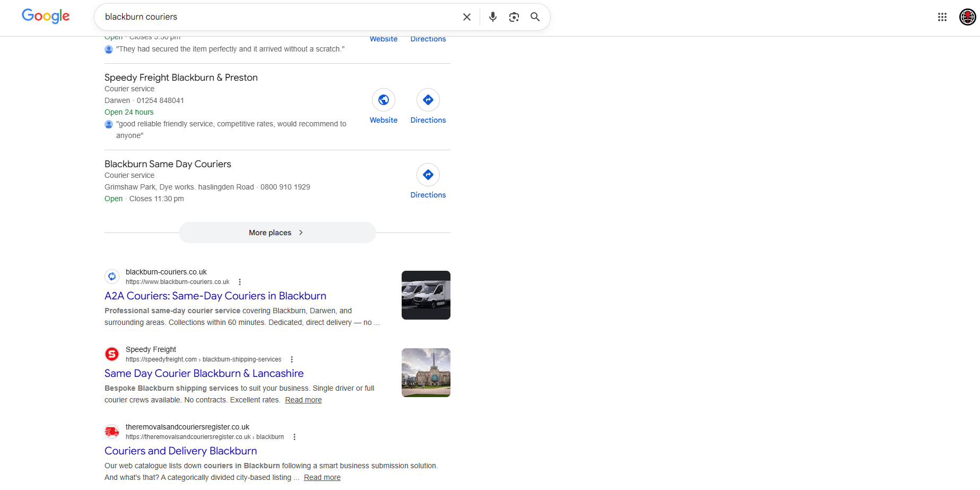Viewport: 980px width, 490px height.
Task: Click Speedy Freight red favicon
Action: pos(112,354)
